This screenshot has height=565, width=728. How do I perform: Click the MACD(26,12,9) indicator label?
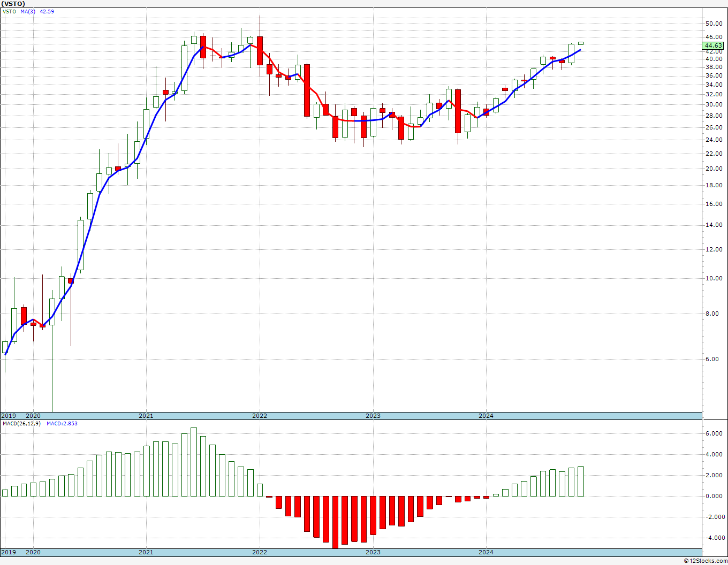[21, 424]
